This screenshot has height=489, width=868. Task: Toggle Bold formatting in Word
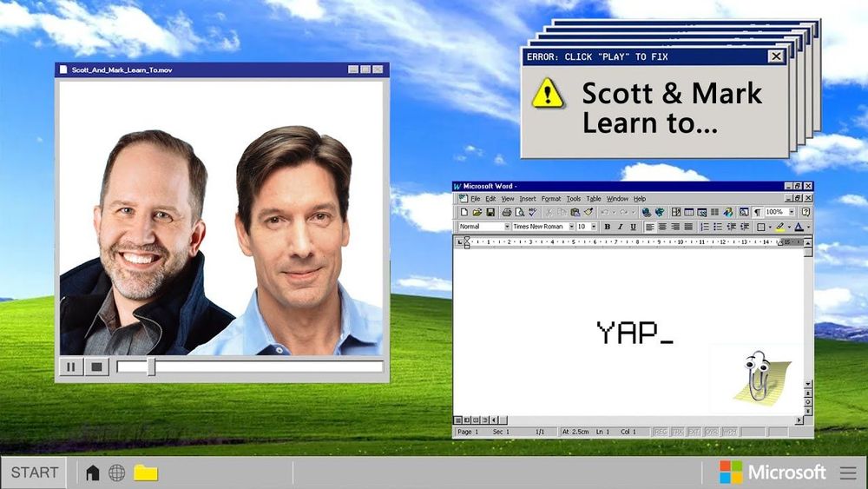coord(608,227)
